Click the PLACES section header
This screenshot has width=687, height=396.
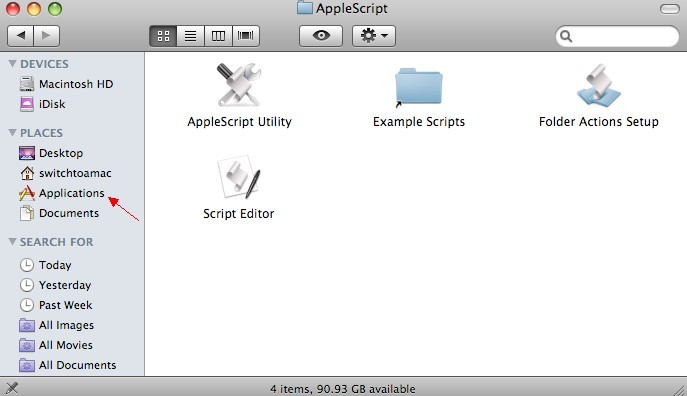point(41,133)
